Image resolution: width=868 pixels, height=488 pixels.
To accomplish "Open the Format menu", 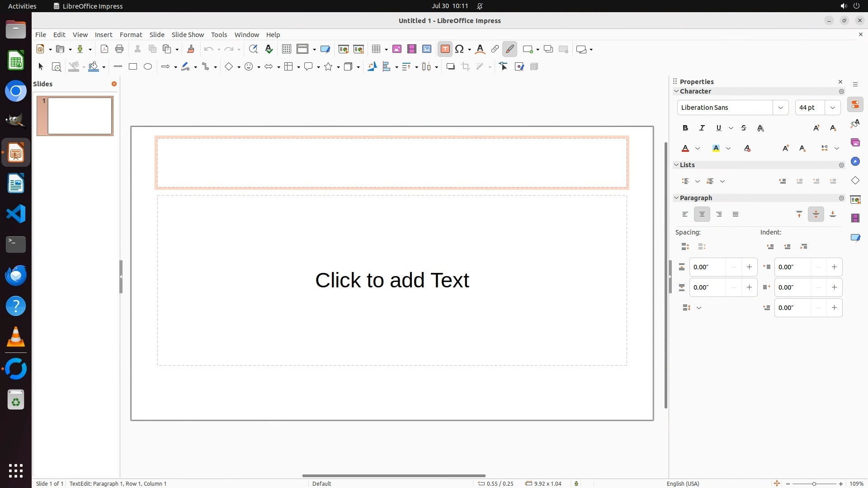I will click(x=131, y=35).
